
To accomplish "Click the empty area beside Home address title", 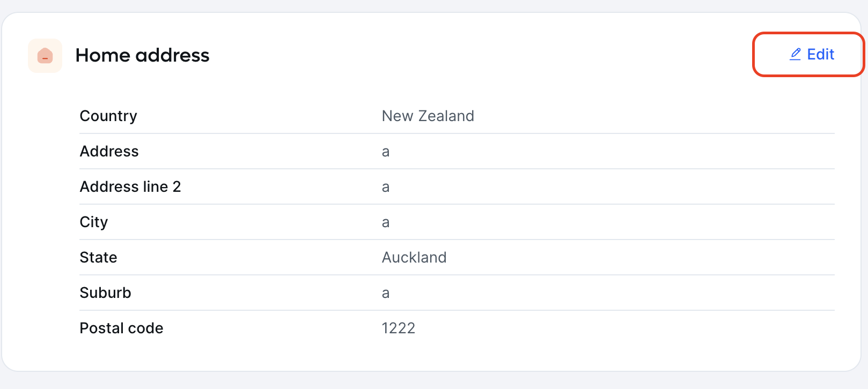I will [x=483, y=55].
